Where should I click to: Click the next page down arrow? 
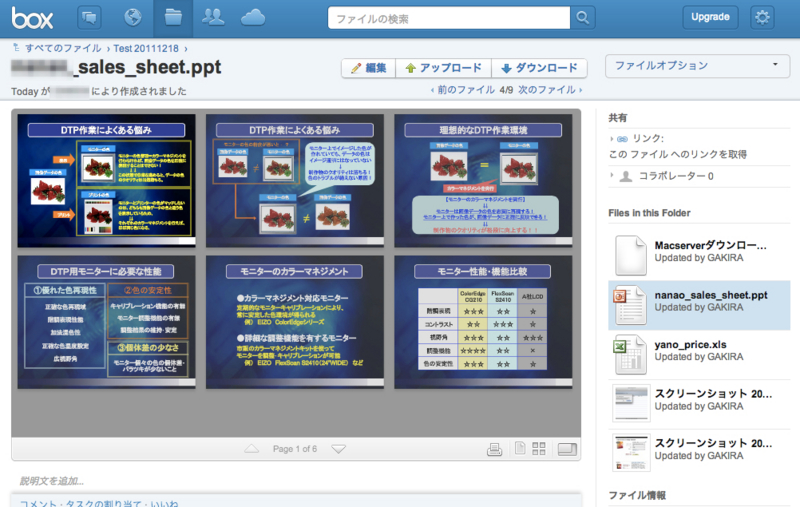point(338,449)
